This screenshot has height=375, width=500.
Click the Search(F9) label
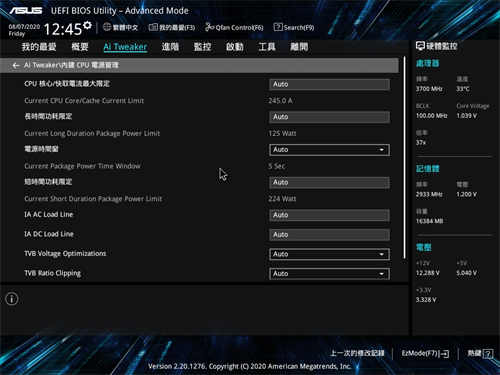299,27
